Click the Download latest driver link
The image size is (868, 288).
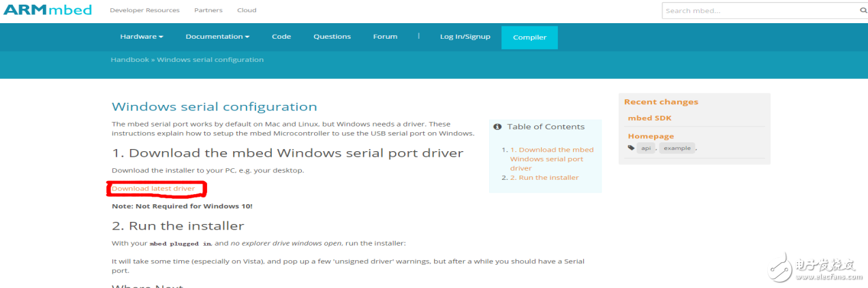click(153, 189)
